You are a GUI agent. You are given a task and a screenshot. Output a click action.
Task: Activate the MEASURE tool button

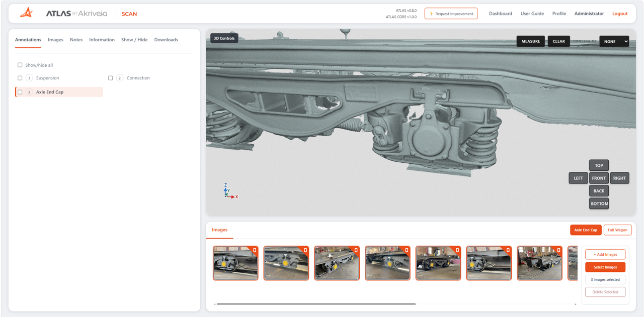pyautogui.click(x=530, y=41)
